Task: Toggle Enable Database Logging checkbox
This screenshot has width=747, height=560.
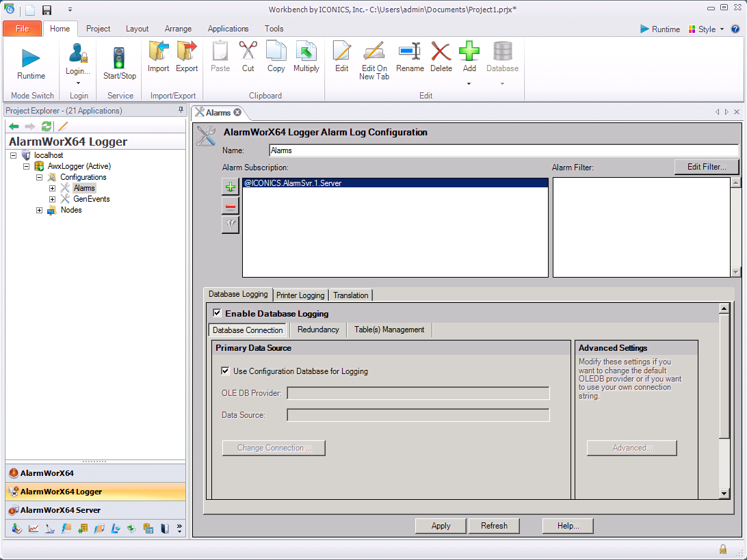Action: click(x=218, y=313)
